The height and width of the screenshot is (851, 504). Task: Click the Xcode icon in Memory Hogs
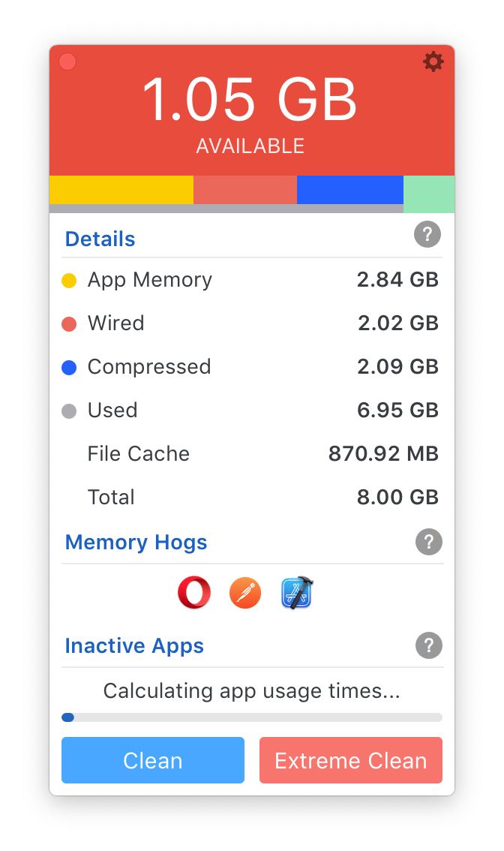coord(297,593)
